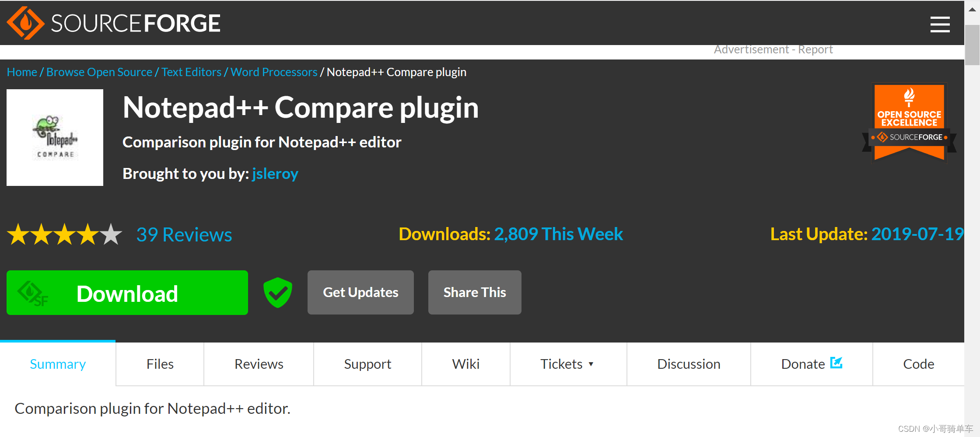
Task: Click 'Comparison plugin for Notepad++ editor.' description
Action: tap(152, 409)
